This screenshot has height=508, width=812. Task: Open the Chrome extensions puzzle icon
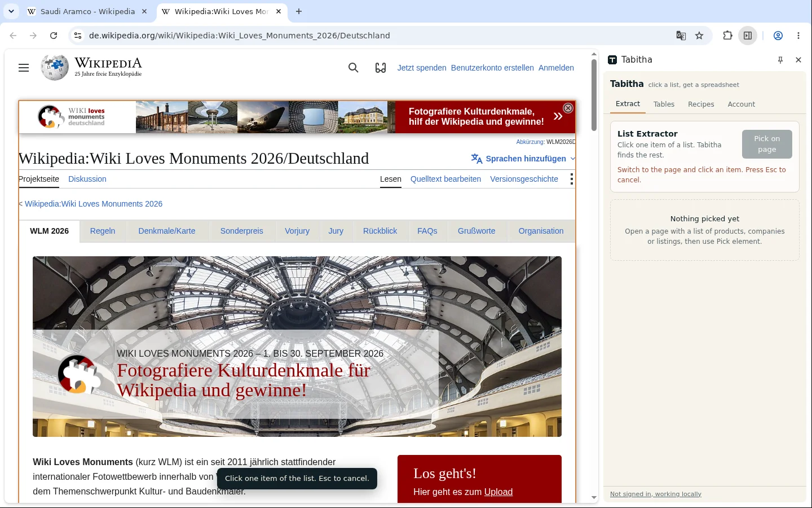(727, 36)
